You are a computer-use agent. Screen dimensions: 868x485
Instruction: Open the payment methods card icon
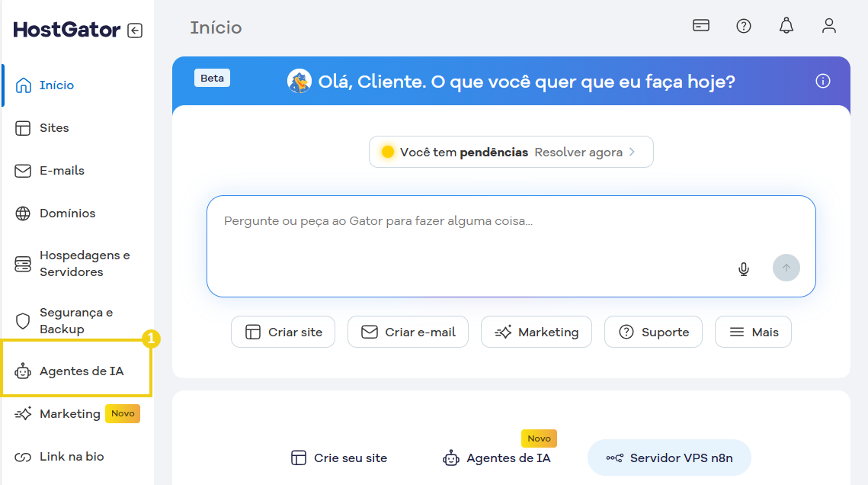point(700,25)
